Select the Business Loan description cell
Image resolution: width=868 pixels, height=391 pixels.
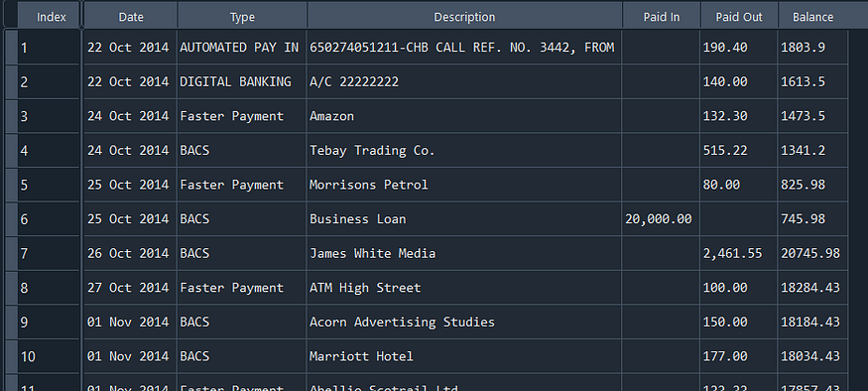464,218
